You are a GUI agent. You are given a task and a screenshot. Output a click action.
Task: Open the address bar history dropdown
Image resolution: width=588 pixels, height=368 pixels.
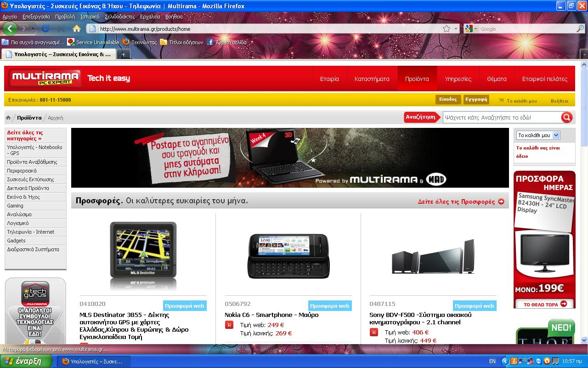coord(456,29)
